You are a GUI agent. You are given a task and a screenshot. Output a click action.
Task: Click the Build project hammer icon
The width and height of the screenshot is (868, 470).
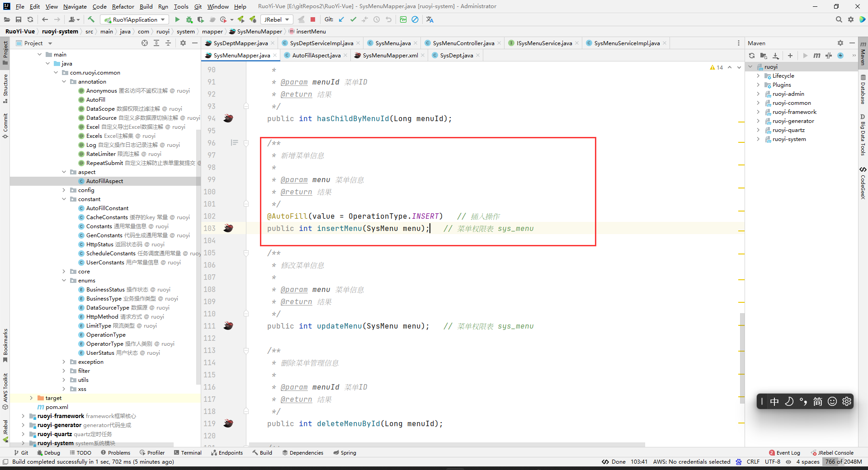[91, 19]
